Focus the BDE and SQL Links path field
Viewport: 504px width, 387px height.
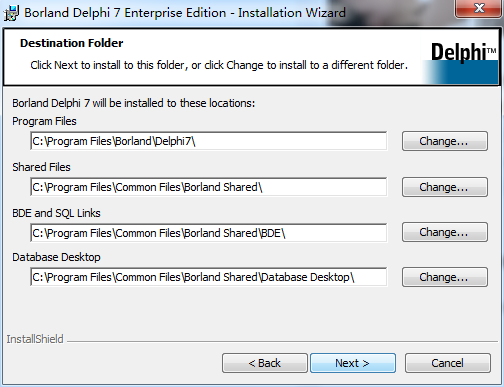[209, 233]
